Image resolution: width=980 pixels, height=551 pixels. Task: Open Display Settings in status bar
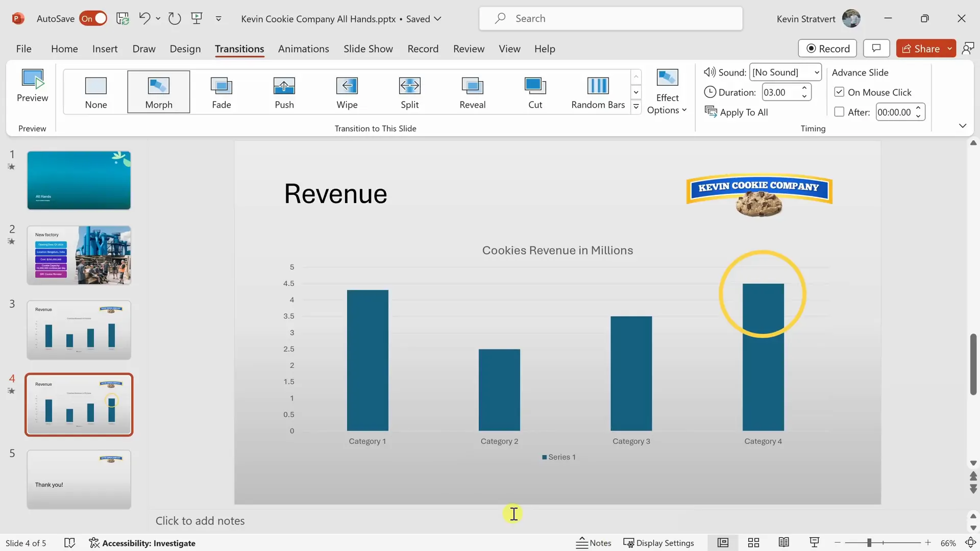click(659, 543)
